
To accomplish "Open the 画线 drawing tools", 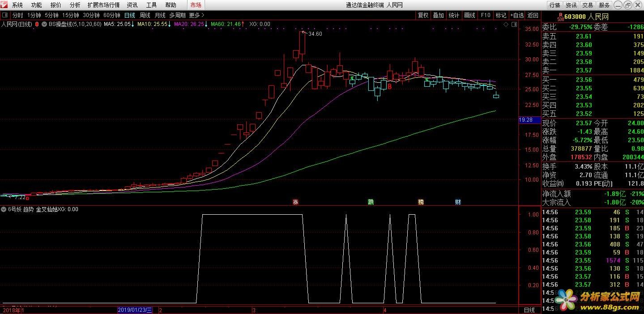I will [x=469, y=15].
